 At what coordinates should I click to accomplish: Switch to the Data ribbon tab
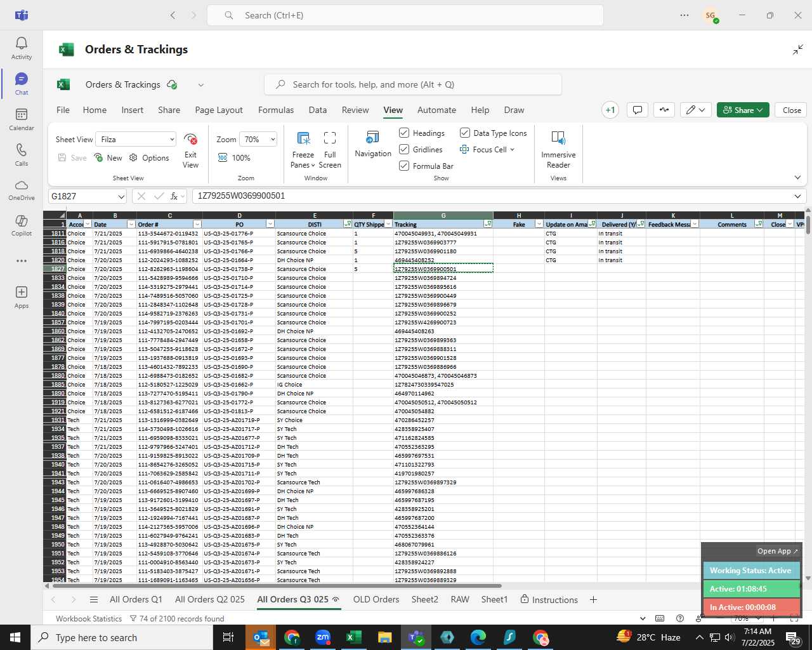(318, 110)
